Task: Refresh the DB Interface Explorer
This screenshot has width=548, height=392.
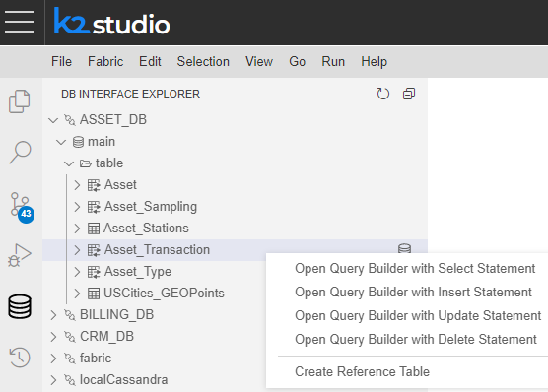Action: pyautogui.click(x=383, y=94)
